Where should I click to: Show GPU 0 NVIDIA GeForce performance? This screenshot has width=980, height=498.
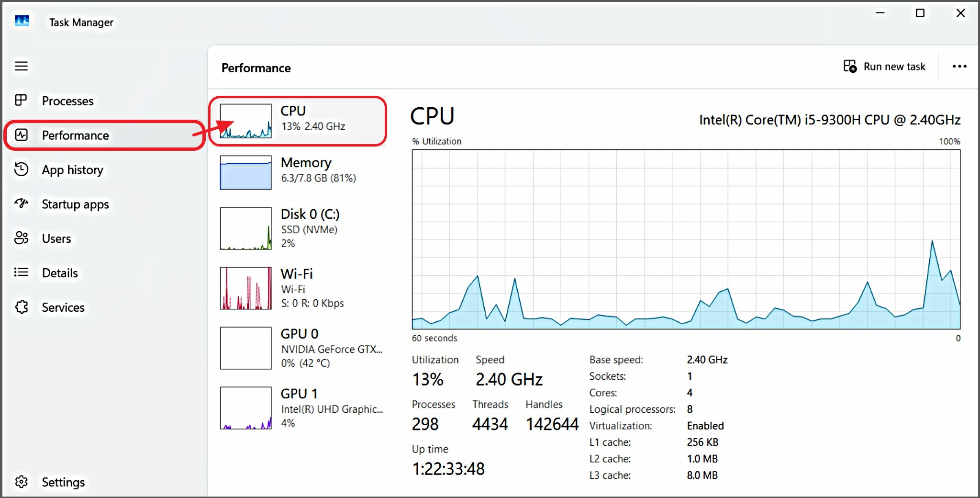pos(245,348)
